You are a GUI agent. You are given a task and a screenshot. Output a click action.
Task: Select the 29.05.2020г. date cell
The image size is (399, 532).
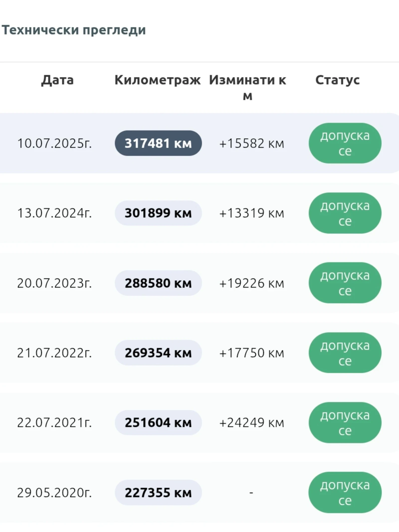click(x=54, y=493)
